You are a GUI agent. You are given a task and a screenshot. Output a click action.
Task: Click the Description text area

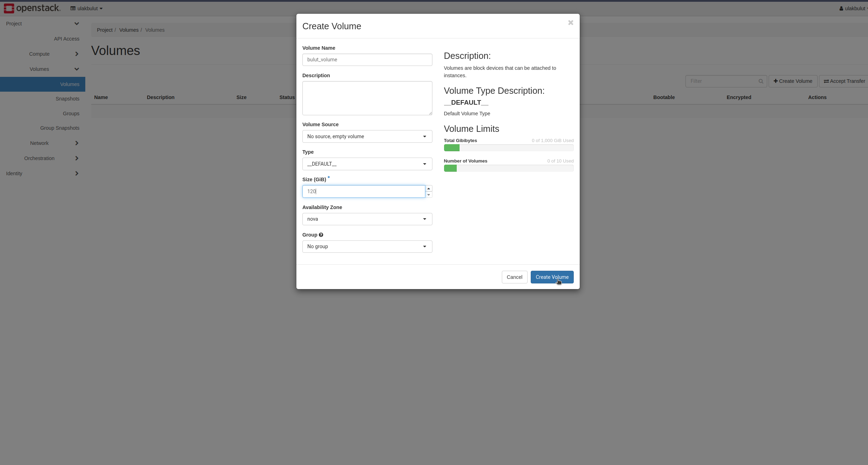tap(367, 98)
